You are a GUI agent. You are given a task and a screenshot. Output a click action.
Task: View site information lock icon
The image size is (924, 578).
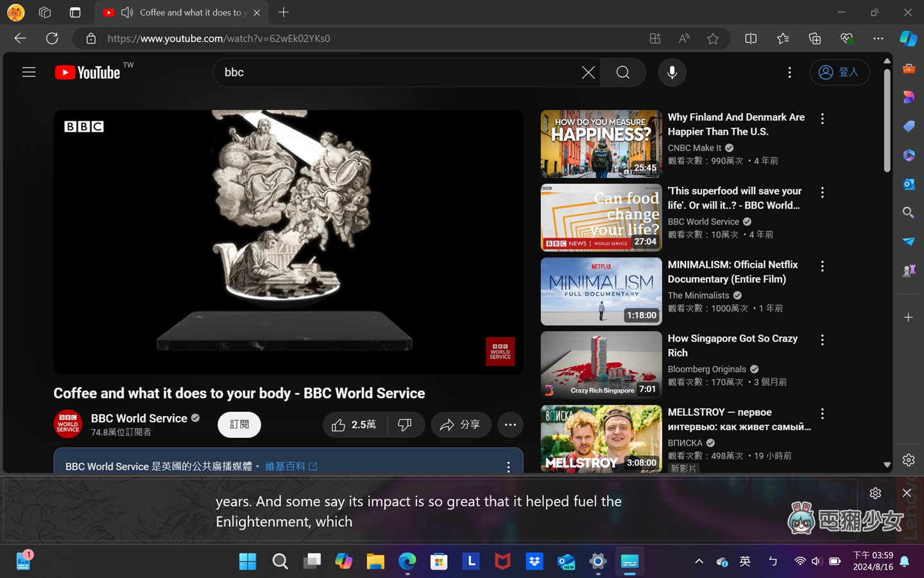click(91, 39)
